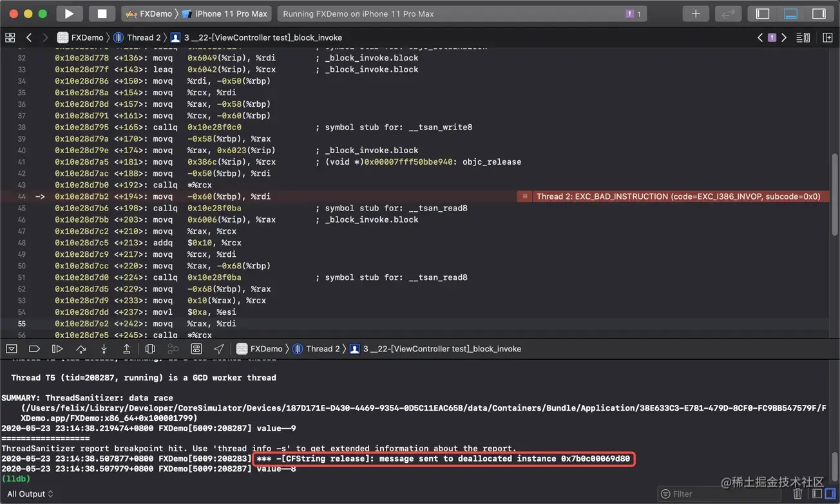Step over the current instruction
The height and width of the screenshot is (504, 840).
point(81,349)
